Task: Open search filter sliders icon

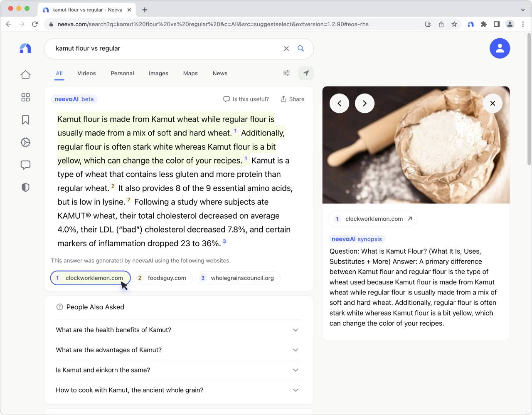Action: tap(286, 73)
